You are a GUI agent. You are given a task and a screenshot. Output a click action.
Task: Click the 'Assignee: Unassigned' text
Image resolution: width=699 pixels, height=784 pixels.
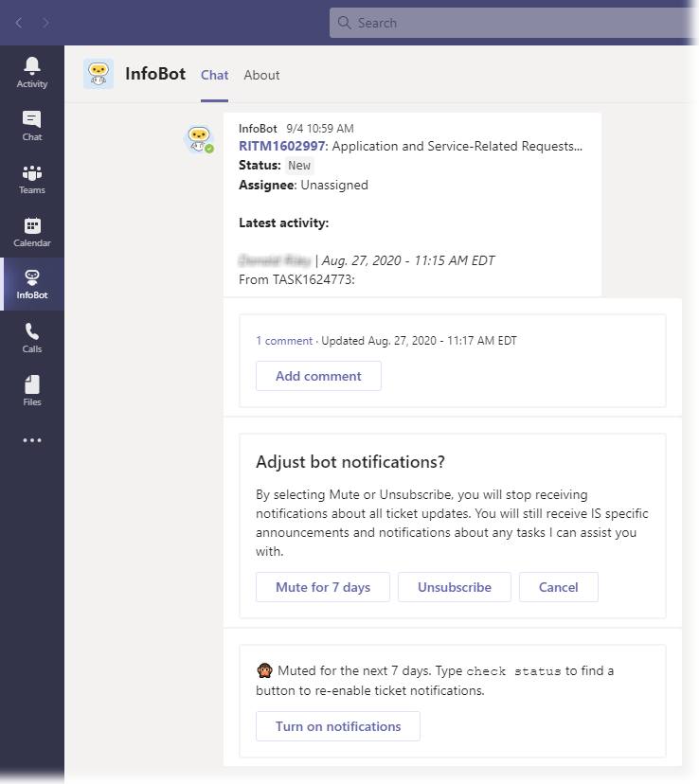303,185
